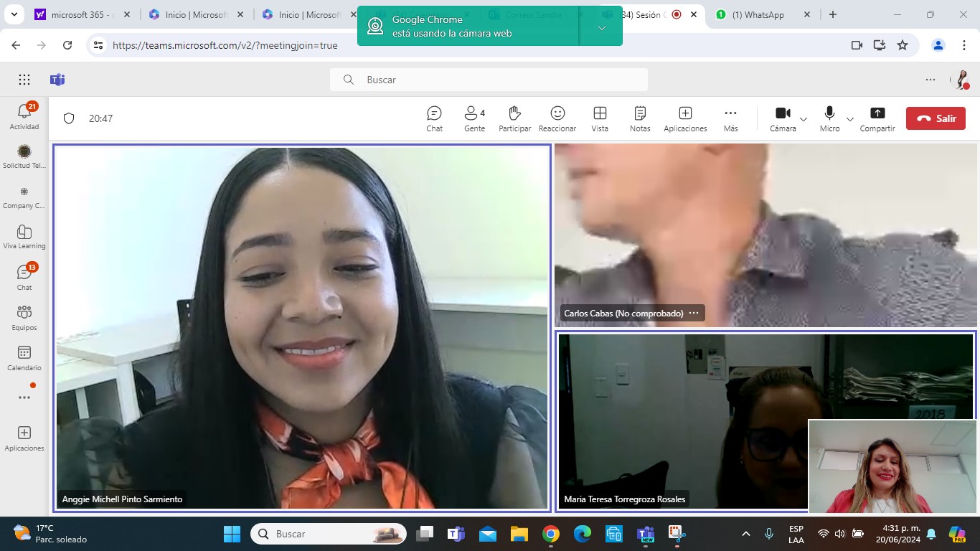The height and width of the screenshot is (551, 980).
Task: Expand the camera options arrow
Action: coord(804,119)
